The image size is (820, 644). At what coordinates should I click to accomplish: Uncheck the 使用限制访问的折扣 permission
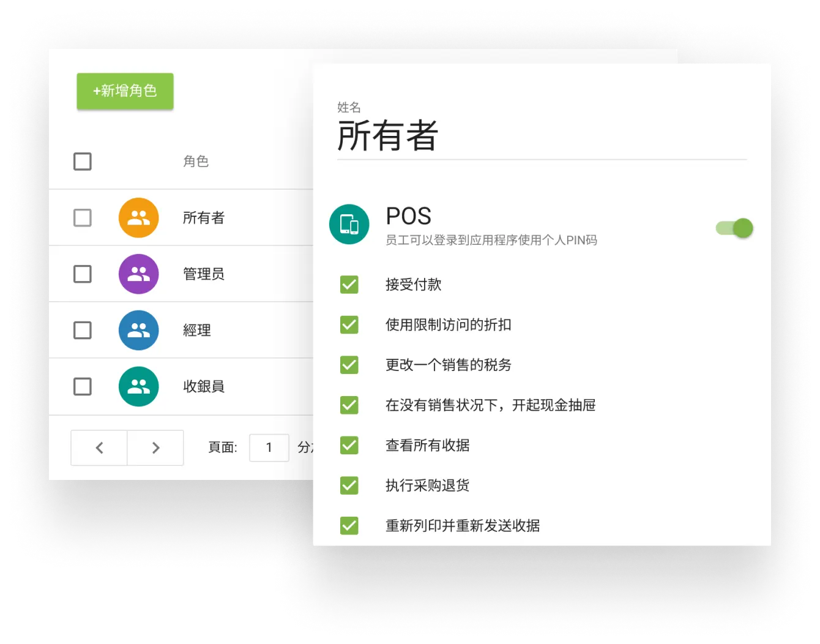click(x=349, y=325)
